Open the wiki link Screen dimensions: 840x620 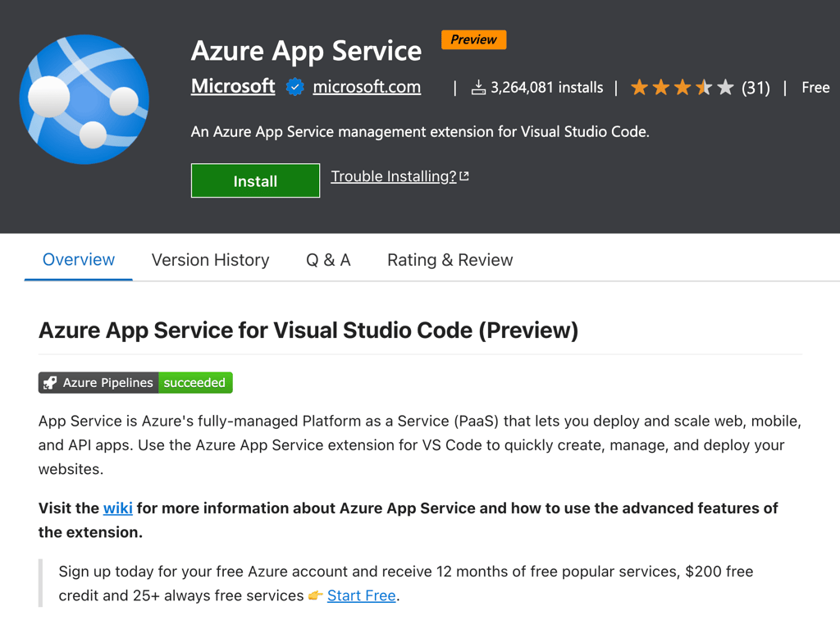pos(118,508)
